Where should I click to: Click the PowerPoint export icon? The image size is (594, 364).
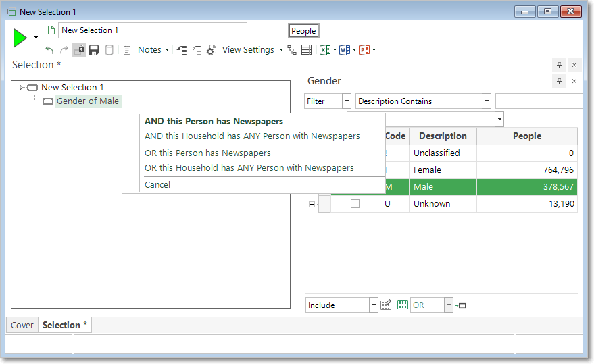pyautogui.click(x=364, y=50)
